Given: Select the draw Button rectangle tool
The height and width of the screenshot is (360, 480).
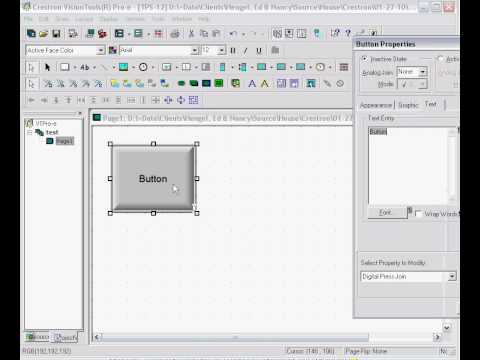Looking at the screenshot, I should [65, 67].
